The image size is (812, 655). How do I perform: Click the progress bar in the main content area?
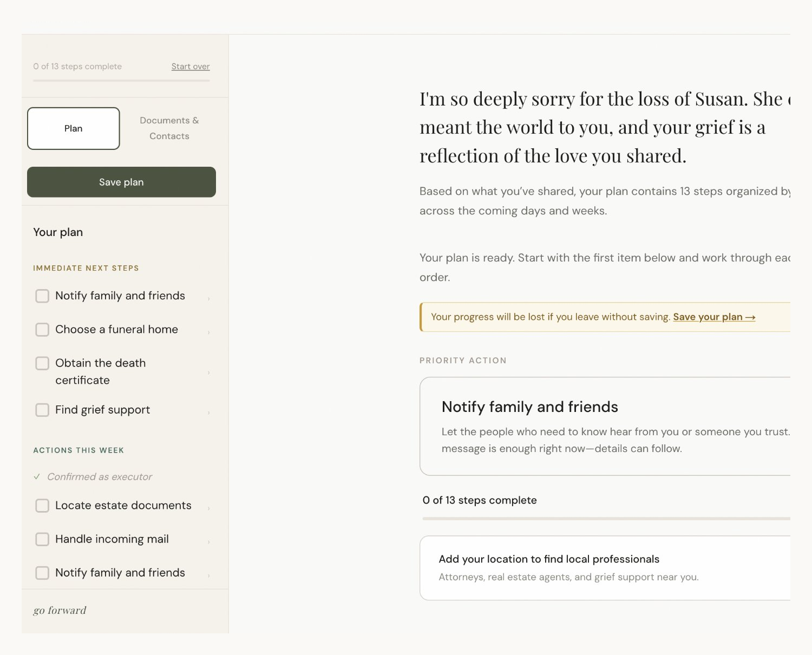606,519
